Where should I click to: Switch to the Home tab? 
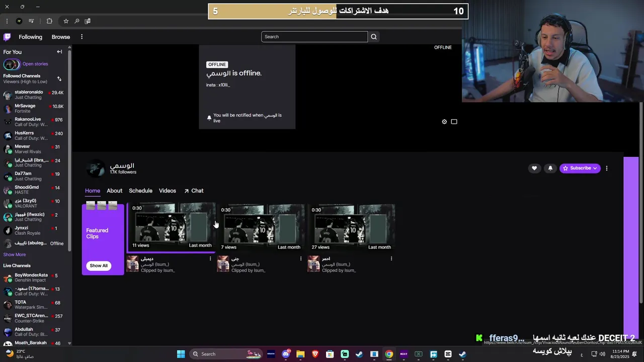coord(93,191)
